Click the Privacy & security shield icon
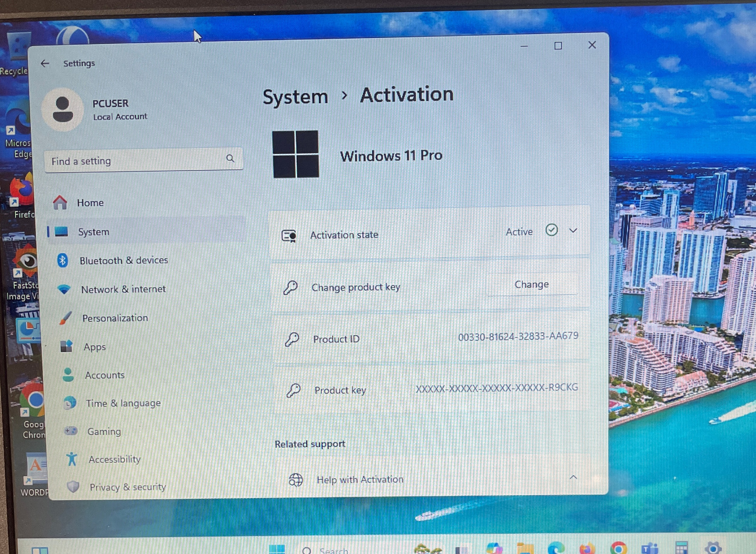This screenshot has height=554, width=756. pos(73,486)
